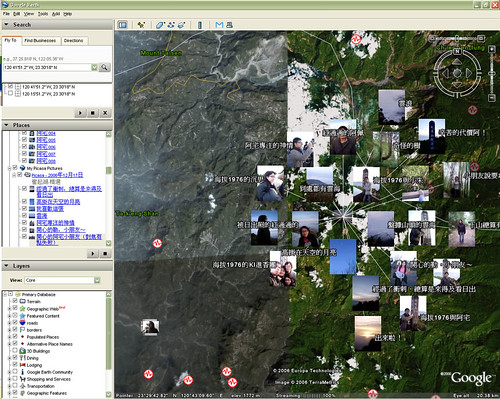Enable the 3D Buildings checkbox
Screen dimensions: 500x399
[15, 350]
